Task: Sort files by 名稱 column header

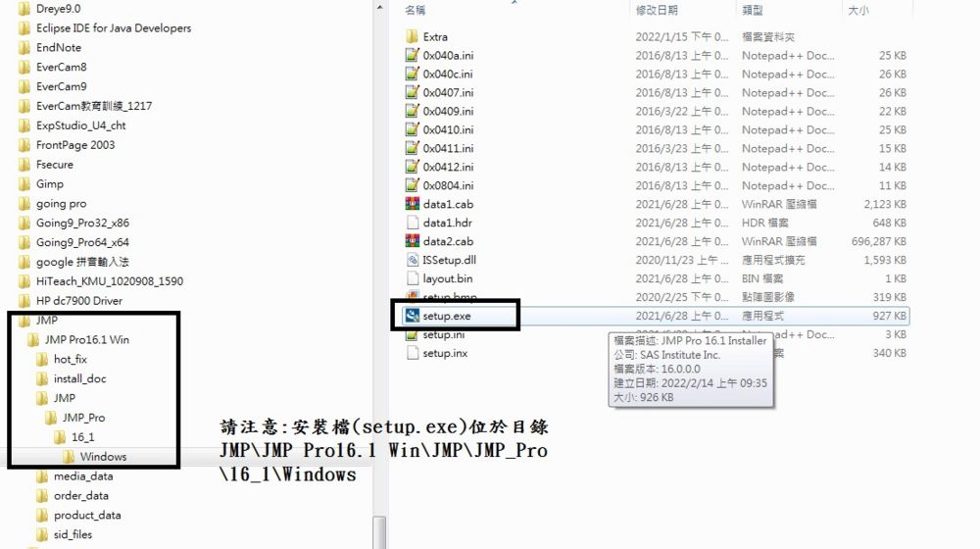Action: point(415,10)
